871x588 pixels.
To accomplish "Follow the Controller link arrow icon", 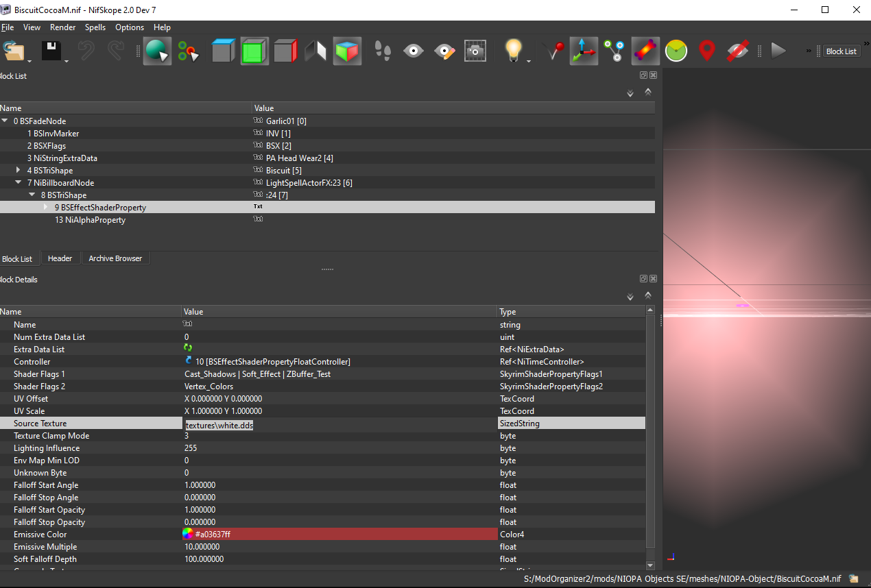I will click(189, 360).
